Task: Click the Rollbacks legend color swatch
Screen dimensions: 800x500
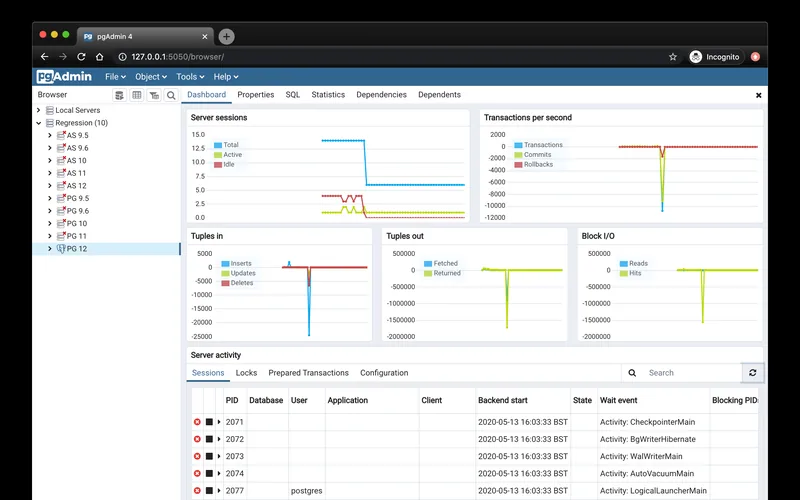Action: 518,164
